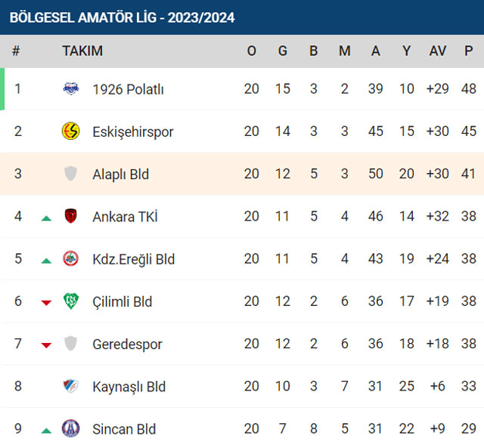Click Geredespor gray shield placeholder
The width and height of the screenshot is (484, 448).
point(70,344)
